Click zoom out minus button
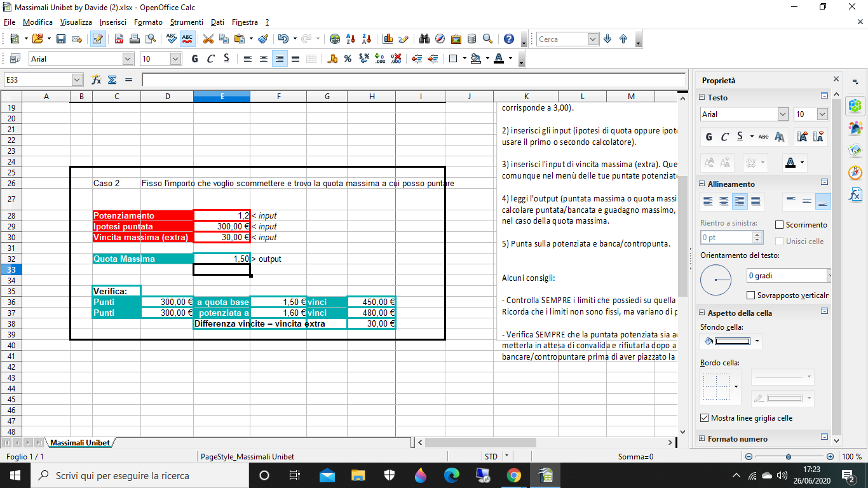The image size is (868, 488). tap(749, 457)
